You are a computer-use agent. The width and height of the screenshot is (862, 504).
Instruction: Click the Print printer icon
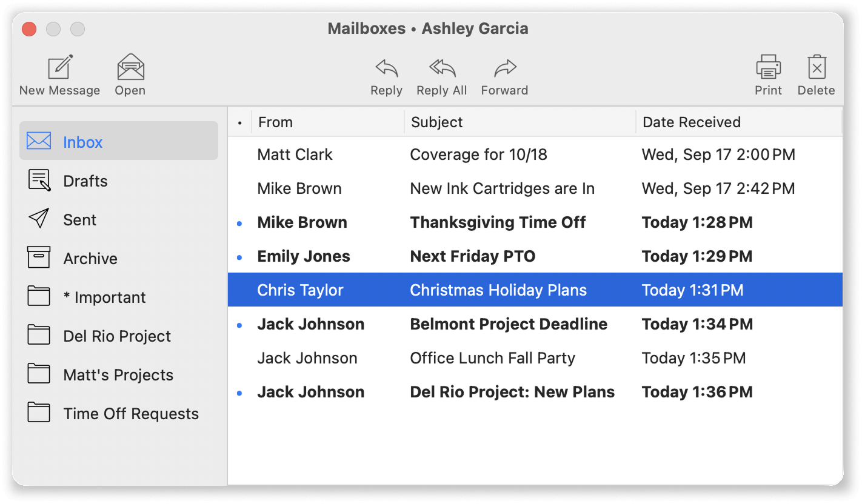[768, 67]
